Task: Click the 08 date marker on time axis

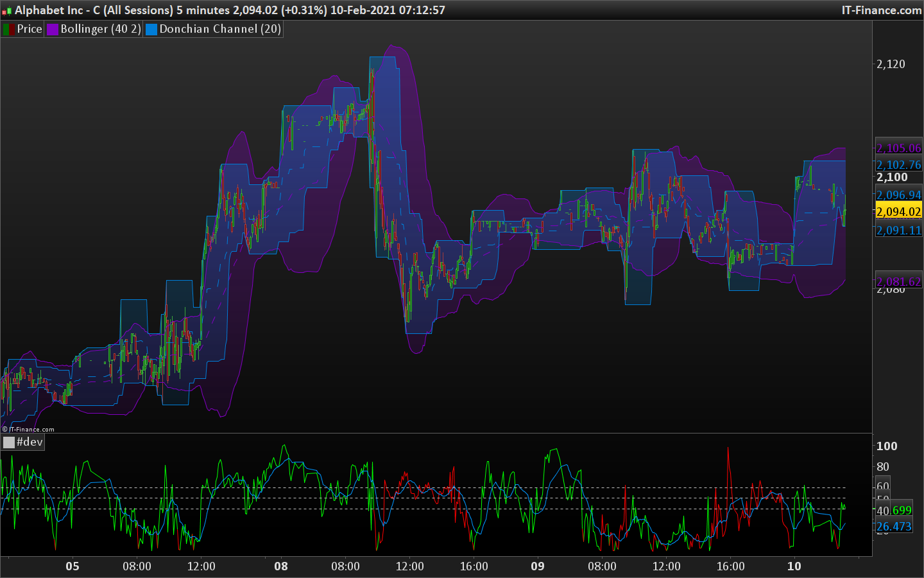Action: pyautogui.click(x=281, y=566)
